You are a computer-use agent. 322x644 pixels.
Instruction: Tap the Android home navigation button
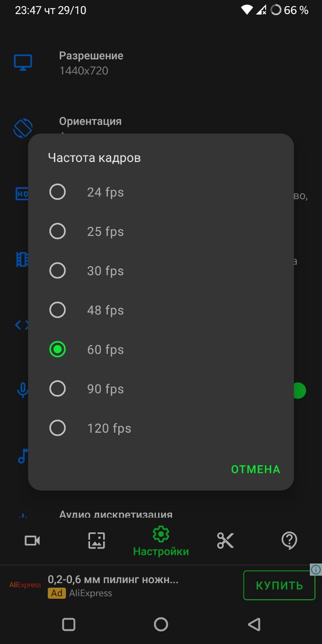point(161,624)
